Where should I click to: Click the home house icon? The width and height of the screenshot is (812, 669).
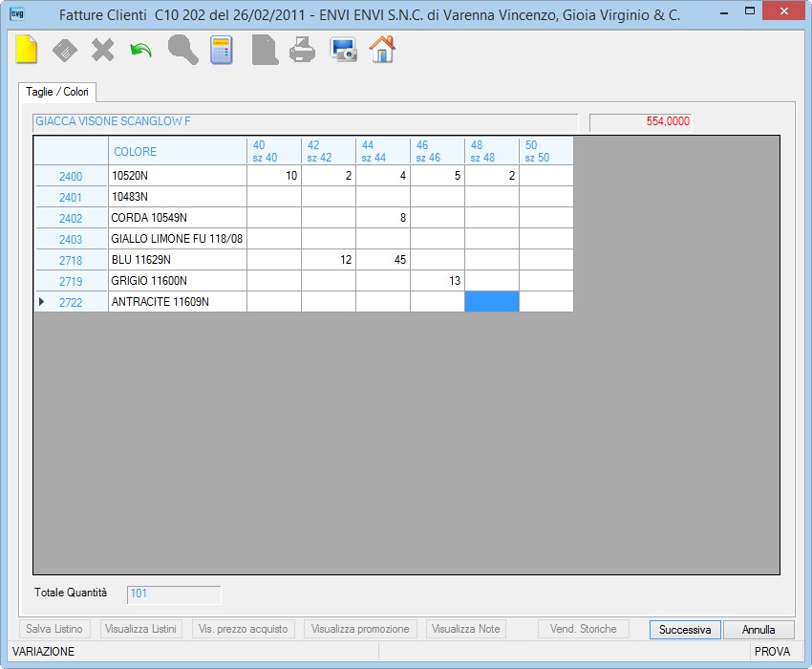click(x=382, y=50)
